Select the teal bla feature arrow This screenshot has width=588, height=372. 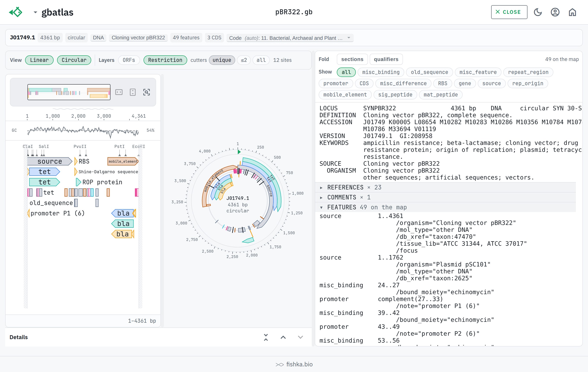[x=123, y=224]
